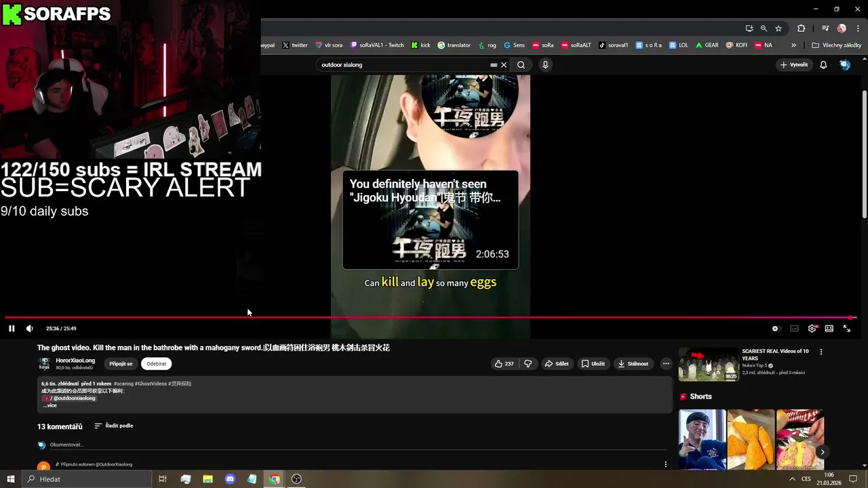Viewport: 868px width, 488px height.
Task: Mute the video volume speaker icon
Action: coord(29,329)
